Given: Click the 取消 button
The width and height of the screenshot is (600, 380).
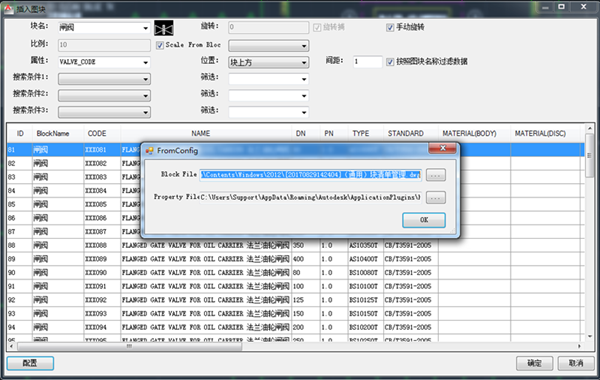Looking at the screenshot, I should [576, 363].
